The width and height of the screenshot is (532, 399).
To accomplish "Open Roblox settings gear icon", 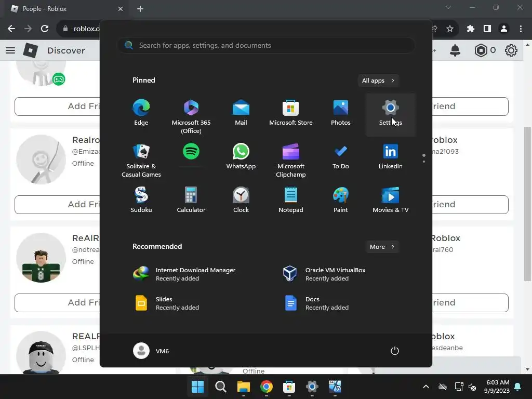I will (511, 50).
